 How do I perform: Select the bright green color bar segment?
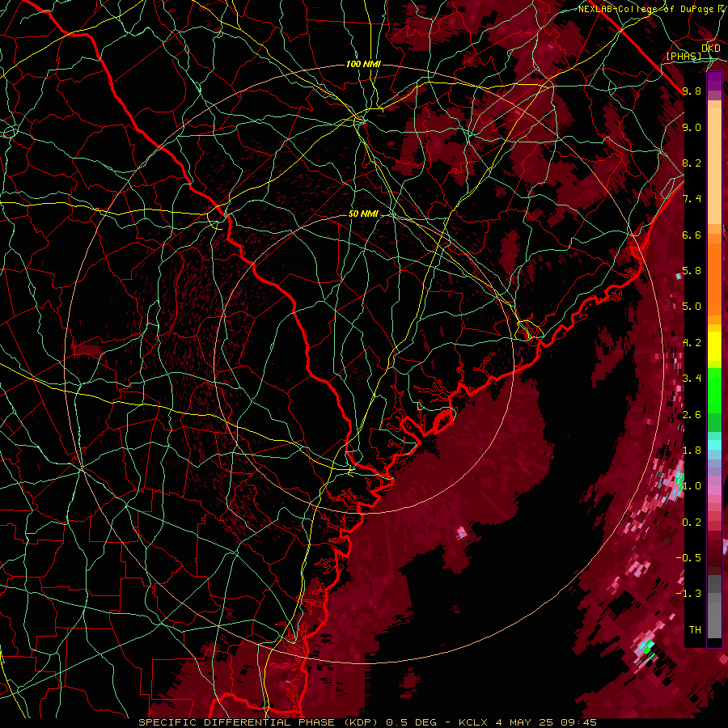(x=714, y=390)
